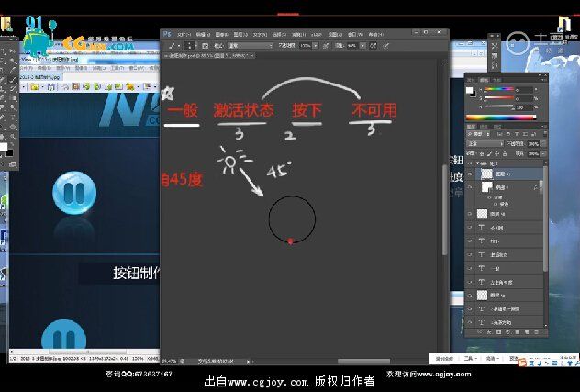Open the layer blend mode dropdown
Viewport: 580px width, 392px height.
coord(485,143)
